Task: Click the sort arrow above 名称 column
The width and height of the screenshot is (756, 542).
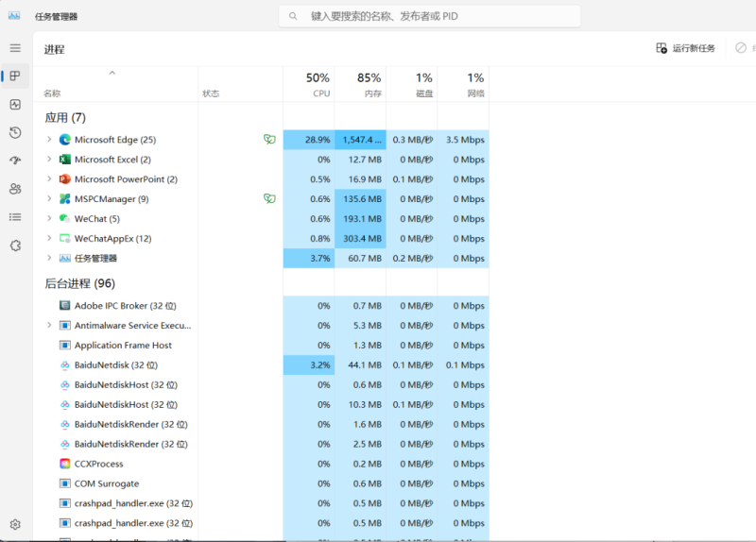Action: click(x=112, y=73)
